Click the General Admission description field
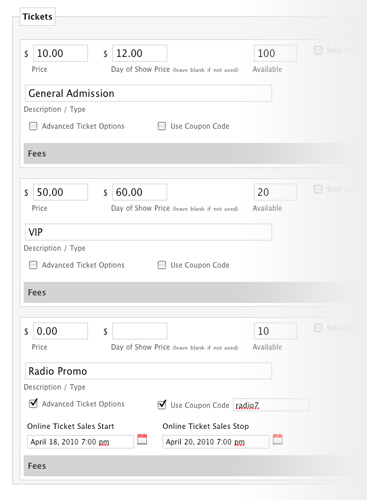The image size is (367, 500). pos(148,93)
